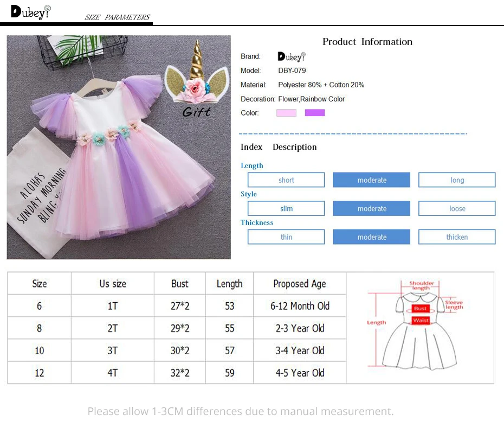Click the '3-4 Year Old' age cell
504x434 pixels.
click(300, 350)
